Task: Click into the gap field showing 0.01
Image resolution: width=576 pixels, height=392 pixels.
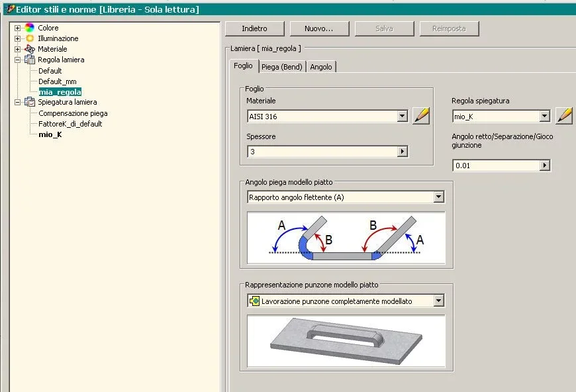Action: point(497,166)
